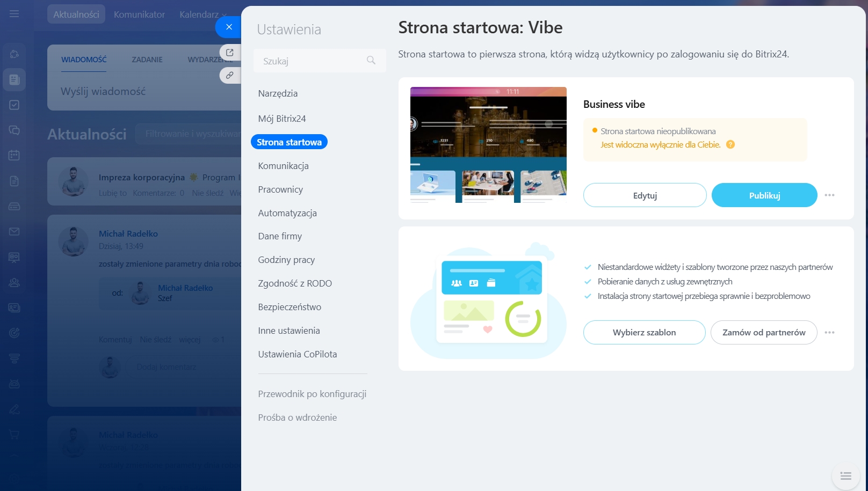Click the magnifier icon in settings search
This screenshot has width=868, height=491.
coord(371,61)
